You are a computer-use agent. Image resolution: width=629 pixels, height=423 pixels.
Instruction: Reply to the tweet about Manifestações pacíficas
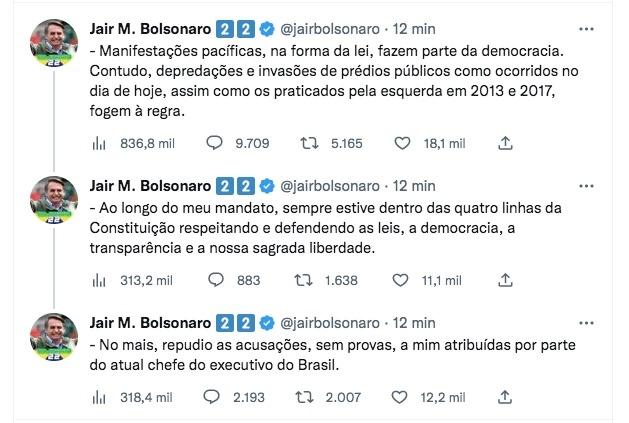213,143
